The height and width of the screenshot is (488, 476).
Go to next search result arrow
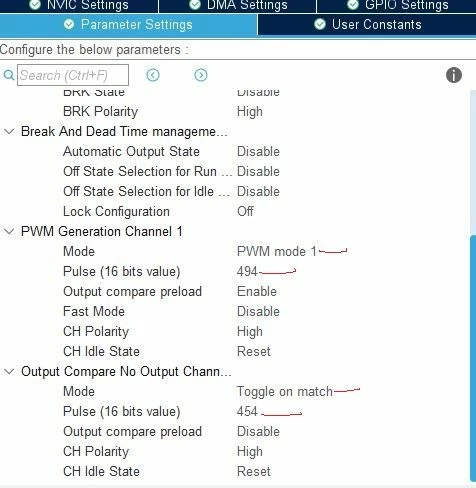pos(201,75)
